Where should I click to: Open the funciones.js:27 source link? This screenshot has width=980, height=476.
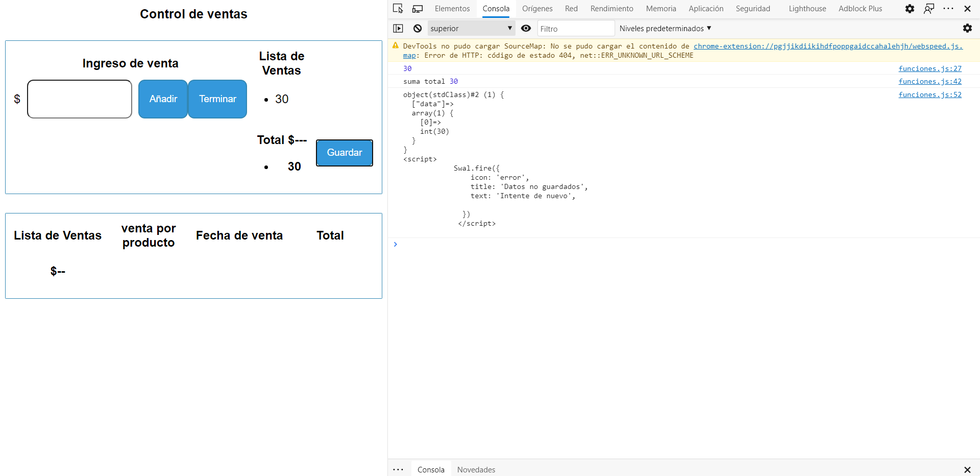pyautogui.click(x=930, y=68)
